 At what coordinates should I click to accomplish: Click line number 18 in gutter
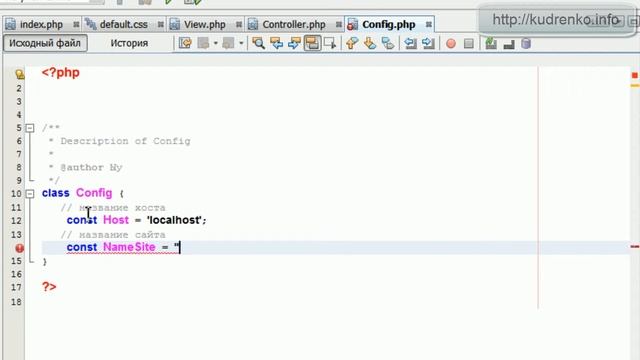pyautogui.click(x=16, y=302)
